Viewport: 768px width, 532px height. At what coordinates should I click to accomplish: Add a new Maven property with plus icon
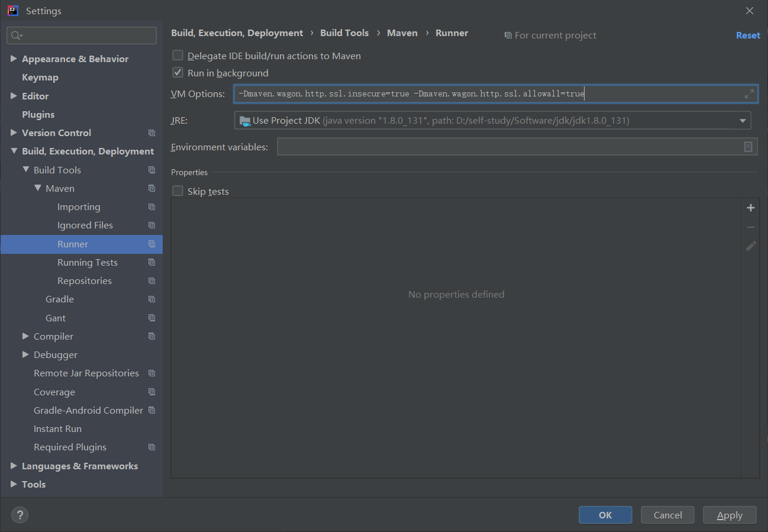pos(751,208)
